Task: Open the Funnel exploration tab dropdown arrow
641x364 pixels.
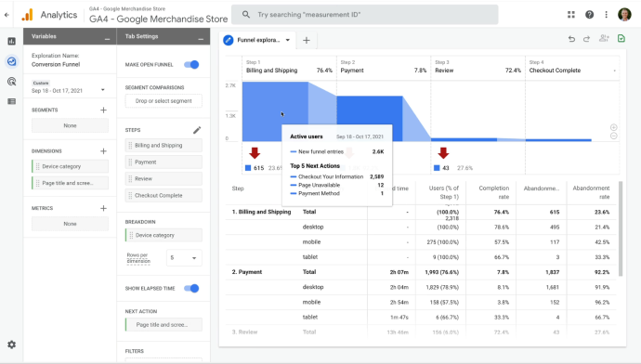Action: pos(288,40)
